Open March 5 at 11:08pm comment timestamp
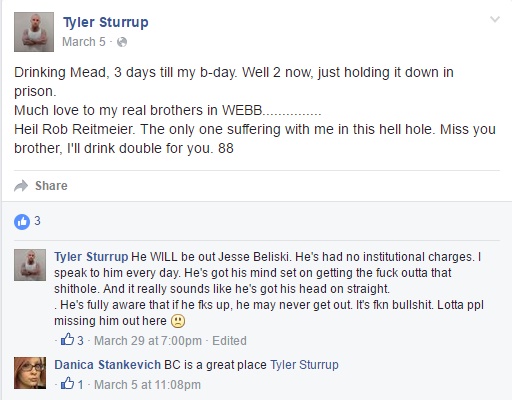Viewport: 512px width, 400px height. [x=147, y=385]
